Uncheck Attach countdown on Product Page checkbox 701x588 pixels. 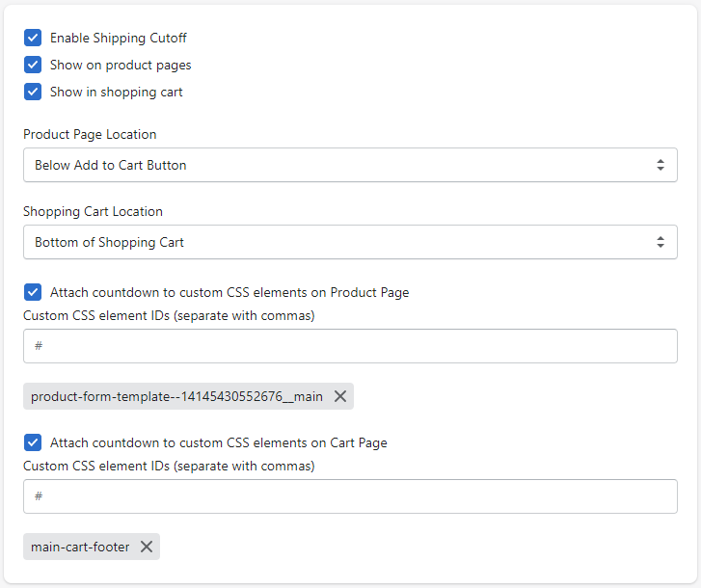point(33,292)
